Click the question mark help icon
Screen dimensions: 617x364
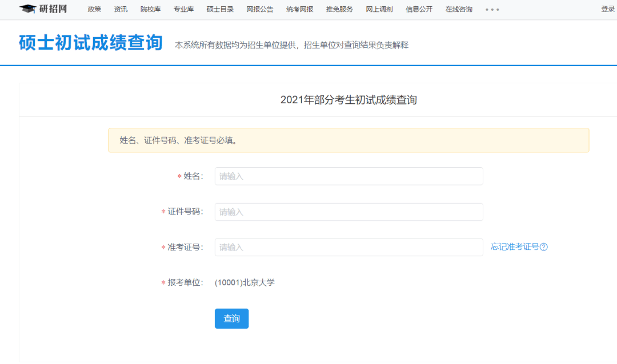pos(544,247)
